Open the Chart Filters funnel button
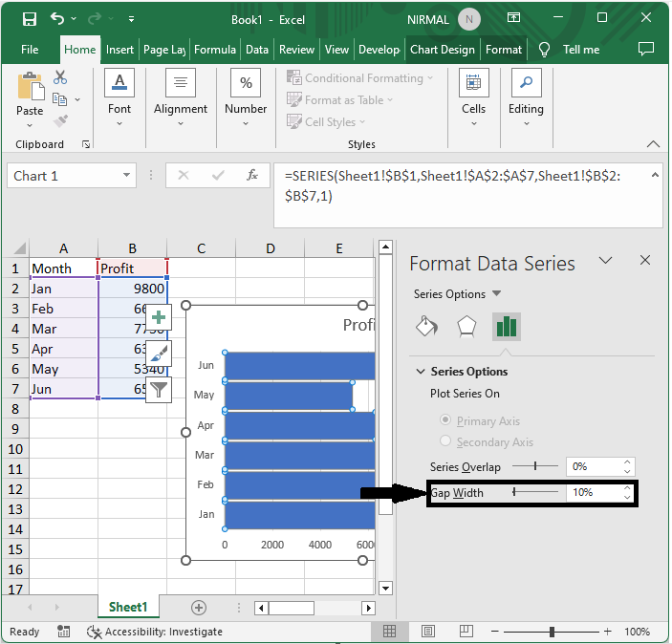The height and width of the screenshot is (644, 672). [x=159, y=389]
